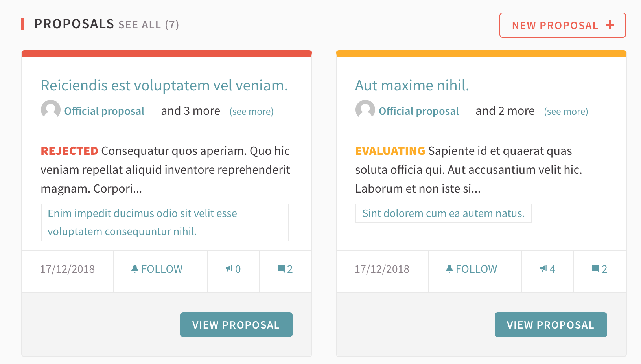
Task: Follow the Aut maxime nihil proposal
Action: [x=472, y=269]
